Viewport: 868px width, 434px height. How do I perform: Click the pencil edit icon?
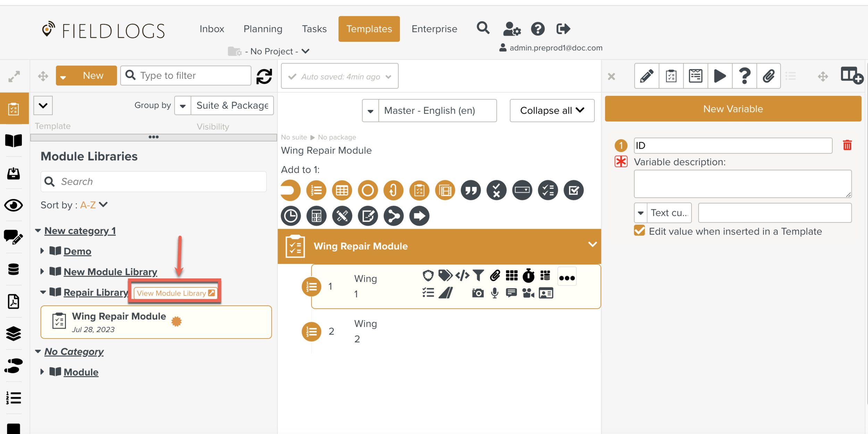click(646, 76)
